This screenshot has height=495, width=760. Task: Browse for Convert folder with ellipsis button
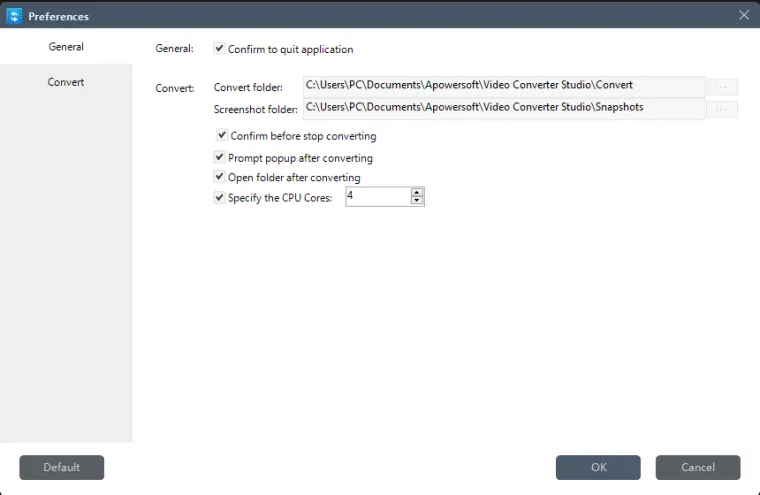722,87
